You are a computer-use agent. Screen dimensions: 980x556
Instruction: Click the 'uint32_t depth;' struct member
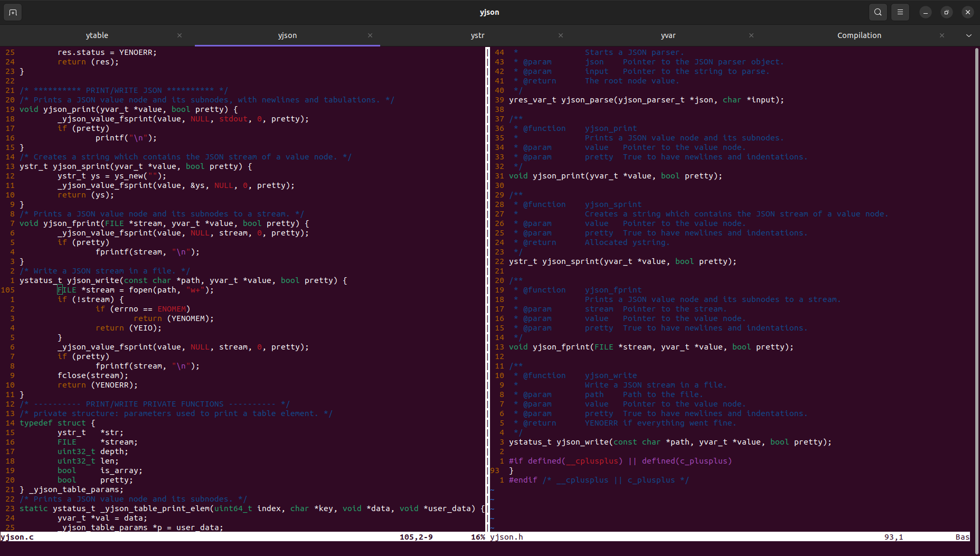click(93, 451)
